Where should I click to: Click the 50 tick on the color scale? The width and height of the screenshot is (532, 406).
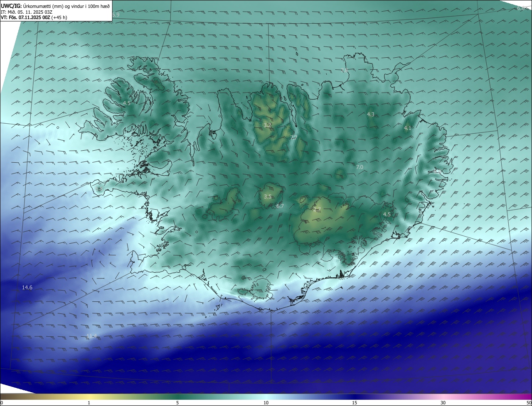coord(529,403)
